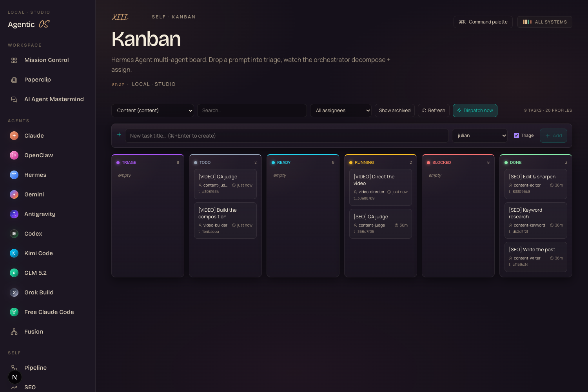Click the 9 TASKS · 20 PROFILES text

click(548, 111)
